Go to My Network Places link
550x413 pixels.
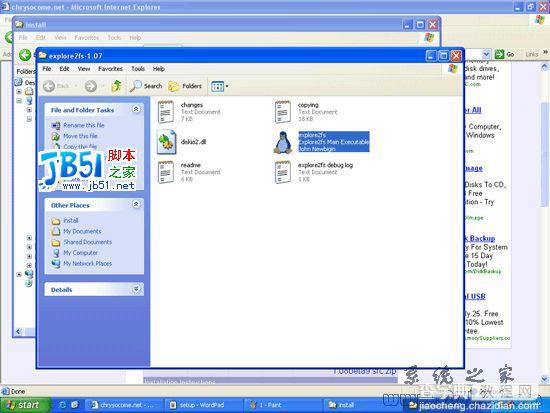coord(87,264)
